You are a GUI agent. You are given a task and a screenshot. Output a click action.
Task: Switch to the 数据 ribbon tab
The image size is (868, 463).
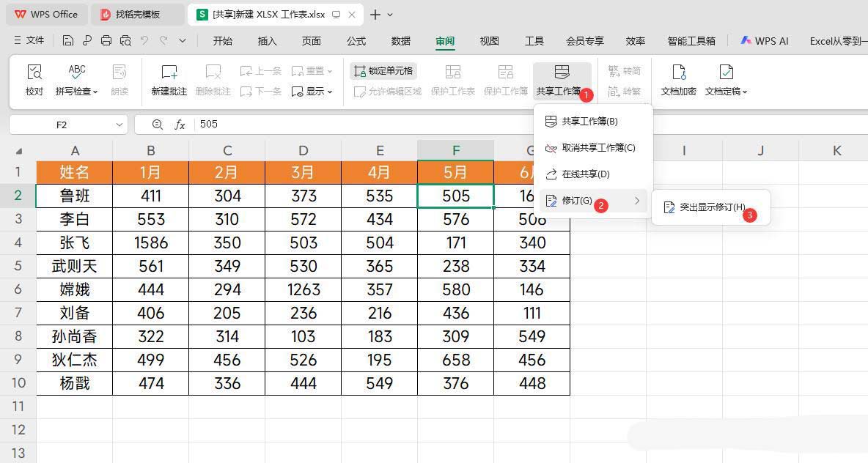[400, 41]
